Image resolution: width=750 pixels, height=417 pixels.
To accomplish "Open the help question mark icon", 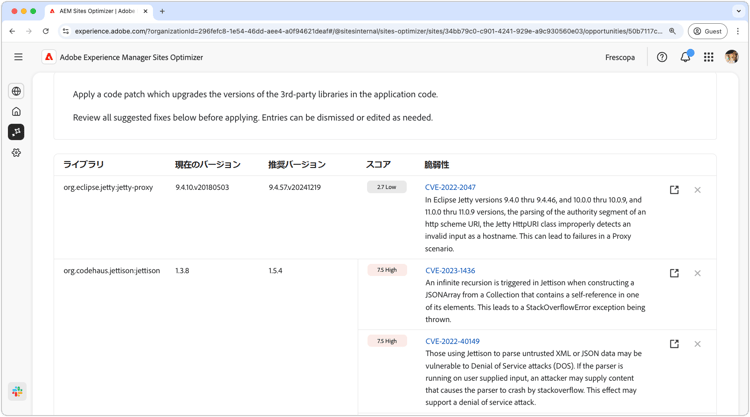I will pyautogui.click(x=662, y=57).
